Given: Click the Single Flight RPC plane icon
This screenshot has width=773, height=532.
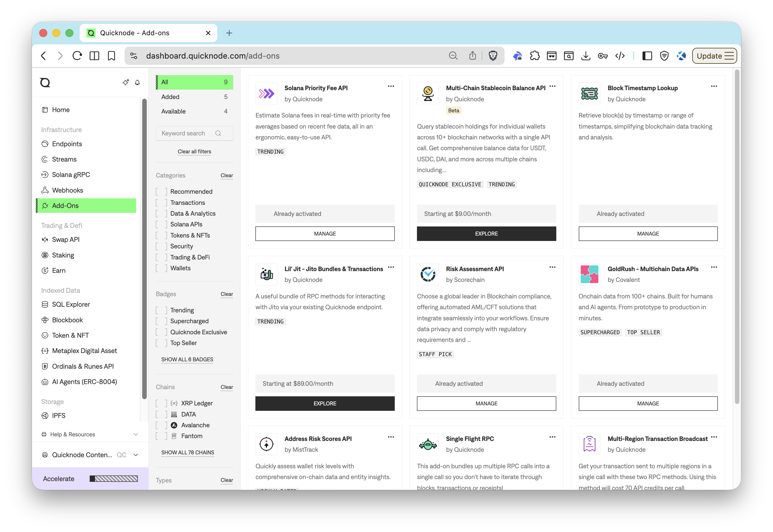Looking at the screenshot, I should click(428, 444).
